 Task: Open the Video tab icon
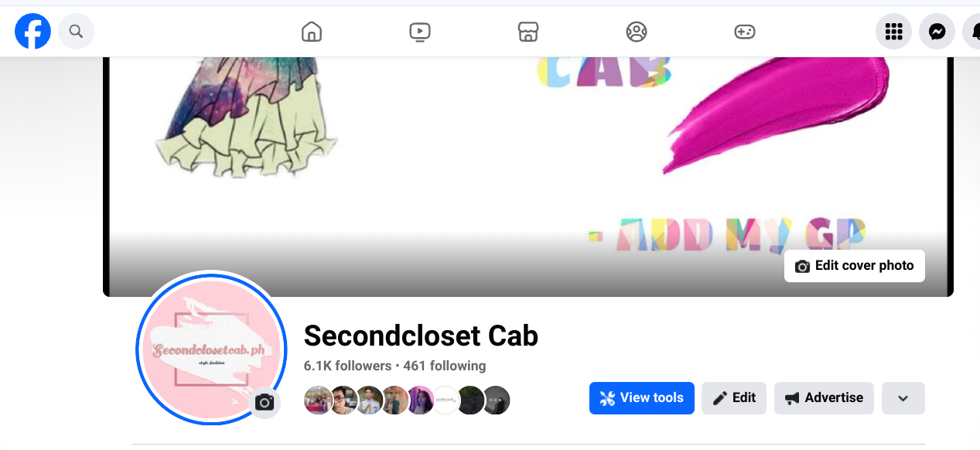tap(419, 32)
